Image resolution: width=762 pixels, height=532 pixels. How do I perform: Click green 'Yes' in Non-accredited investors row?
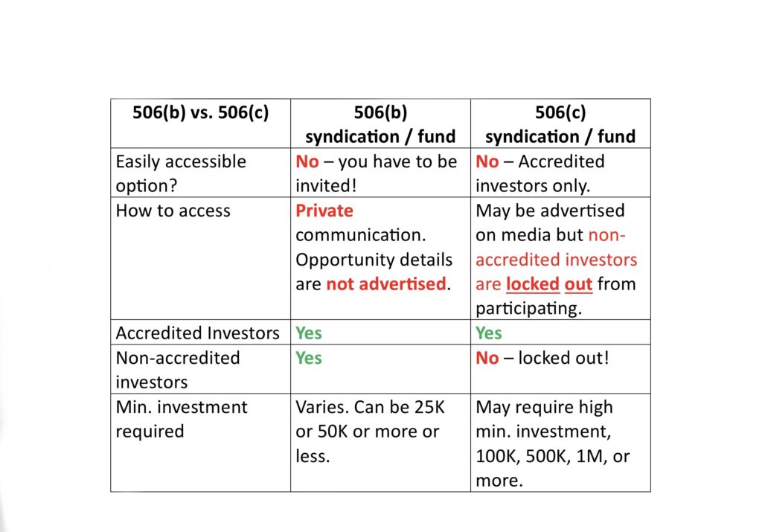click(x=309, y=358)
